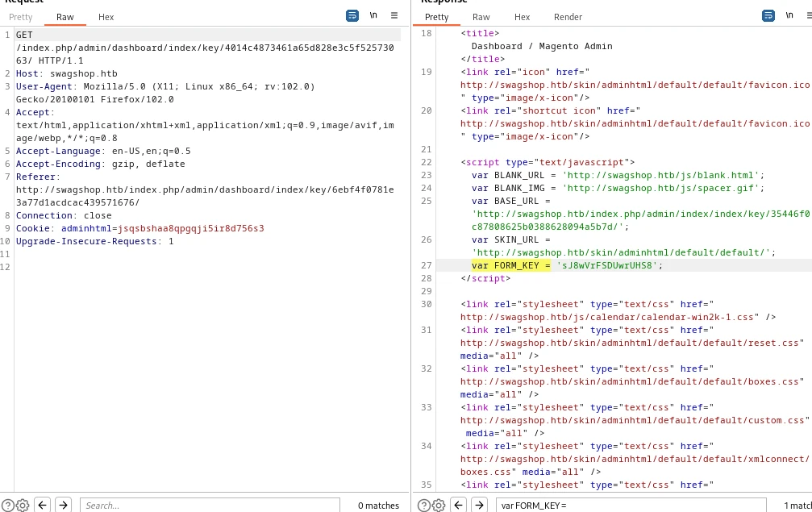Go to previous match in Request search
The image size is (812, 512).
point(43,505)
